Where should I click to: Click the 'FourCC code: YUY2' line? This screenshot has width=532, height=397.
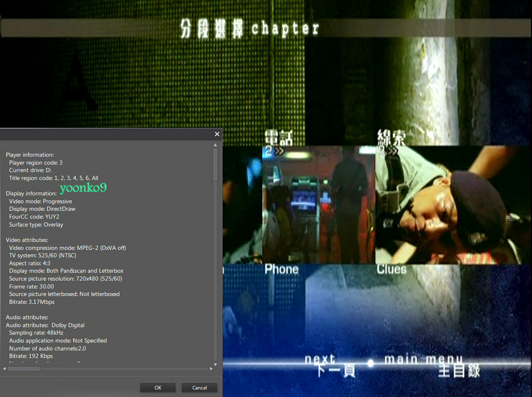[34, 217]
